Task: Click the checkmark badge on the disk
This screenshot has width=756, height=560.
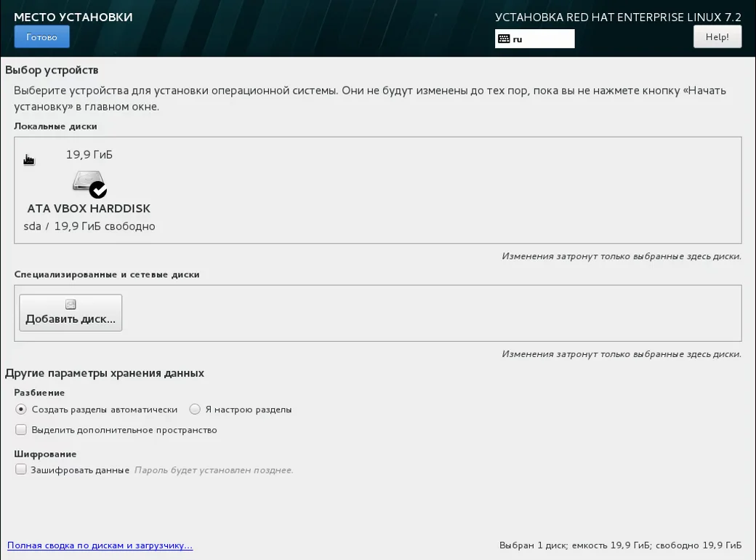Action: (x=98, y=190)
